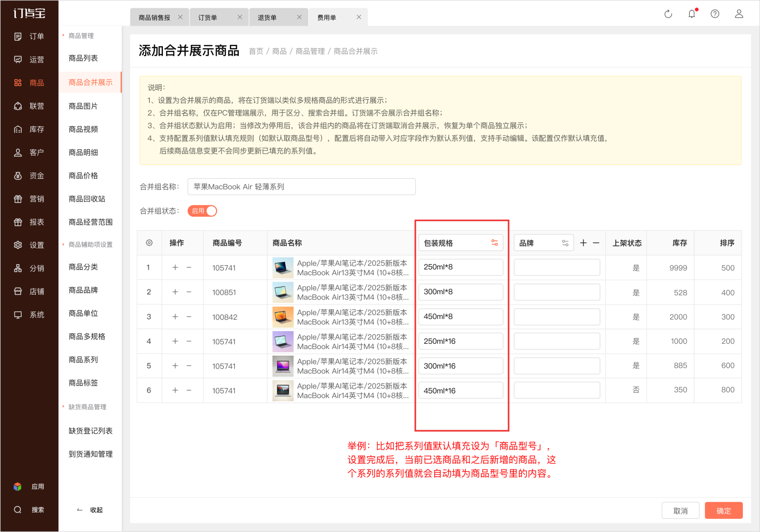
Task: Click 确定 button
Action: (724, 511)
